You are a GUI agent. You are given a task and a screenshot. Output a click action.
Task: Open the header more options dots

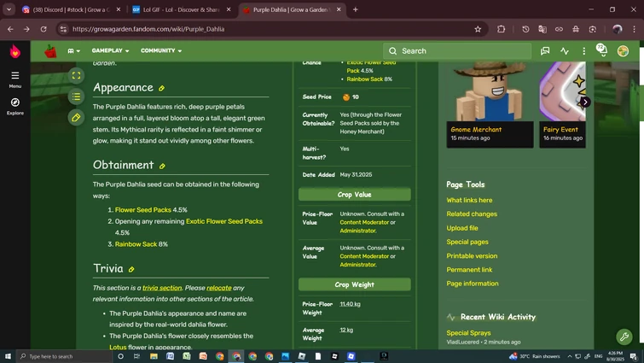[x=583, y=51]
